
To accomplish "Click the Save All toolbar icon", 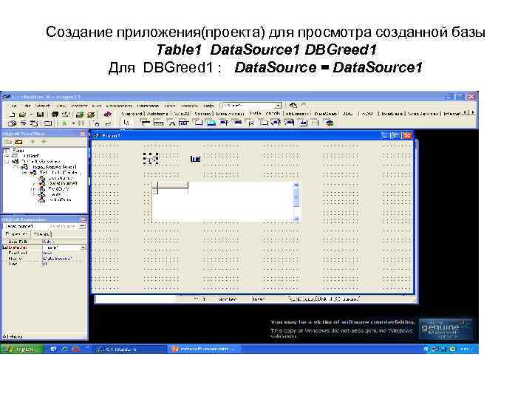I will [55, 115].
